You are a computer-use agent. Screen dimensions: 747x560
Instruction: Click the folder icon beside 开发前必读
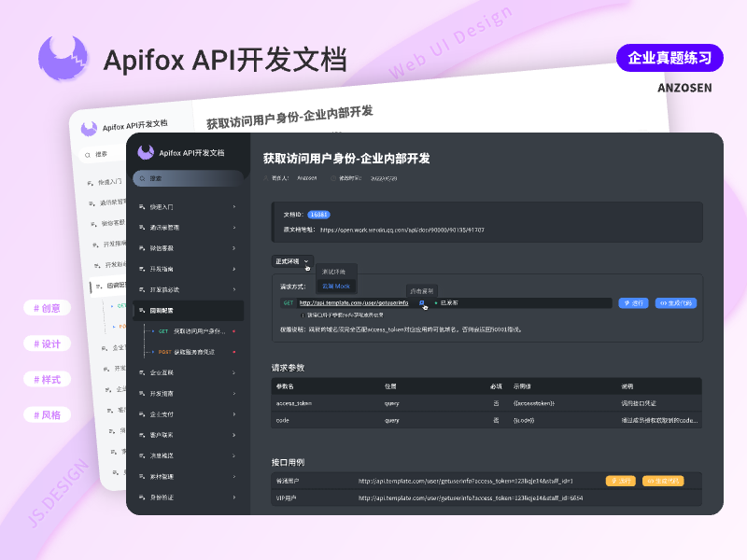click(x=142, y=289)
